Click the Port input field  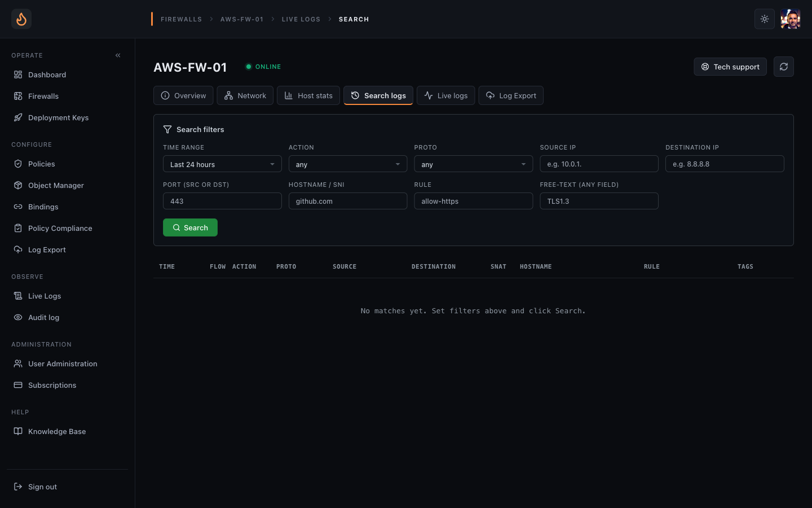(x=222, y=201)
